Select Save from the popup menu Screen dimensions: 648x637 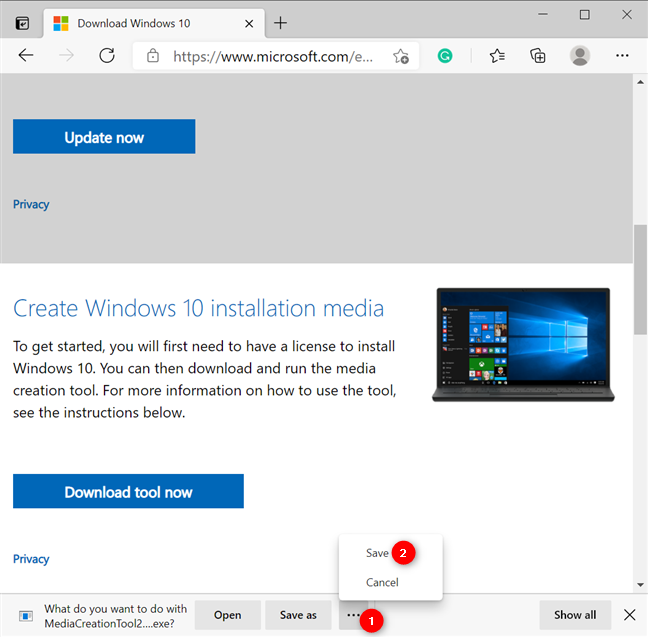[377, 553]
